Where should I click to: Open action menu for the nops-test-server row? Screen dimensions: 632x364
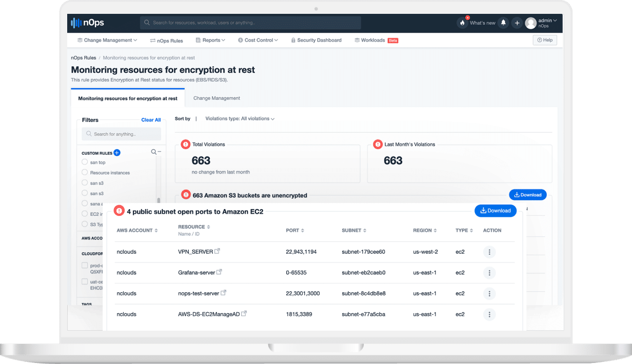[489, 294]
